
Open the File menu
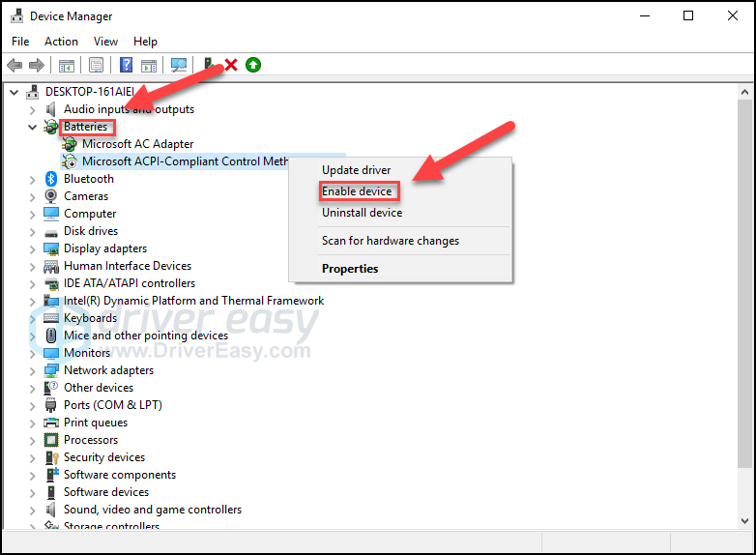point(20,42)
